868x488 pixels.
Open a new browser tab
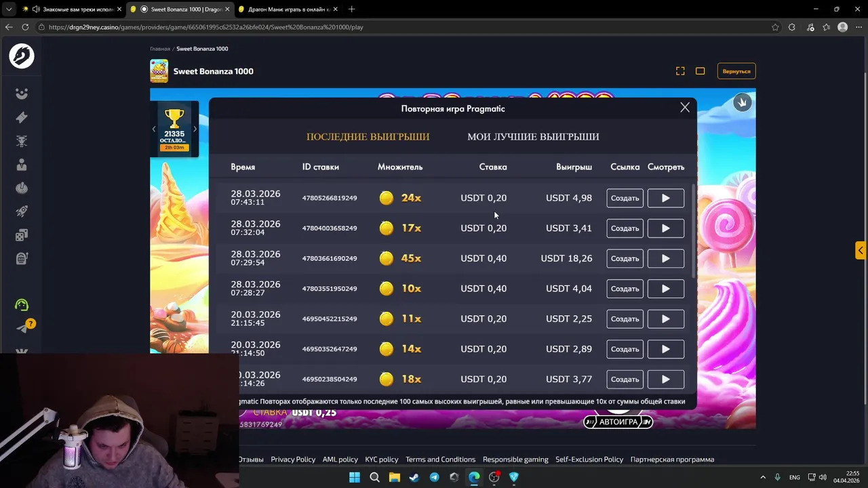pyautogui.click(x=351, y=9)
